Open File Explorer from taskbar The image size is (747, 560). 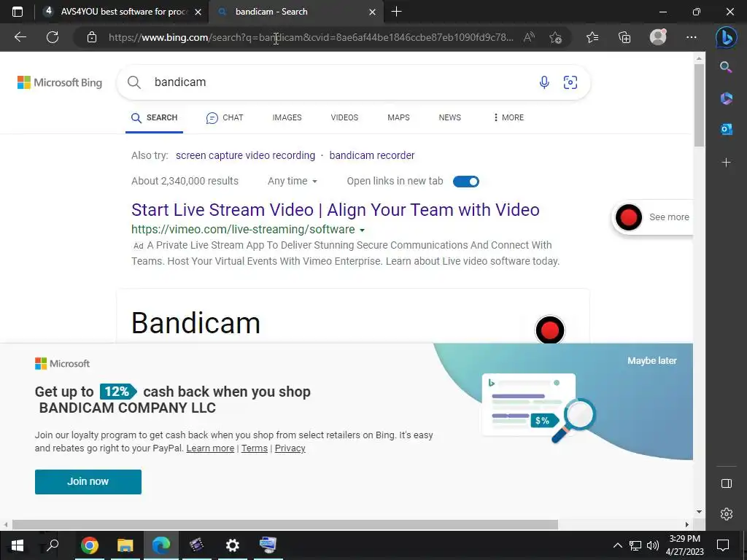[x=125, y=545]
